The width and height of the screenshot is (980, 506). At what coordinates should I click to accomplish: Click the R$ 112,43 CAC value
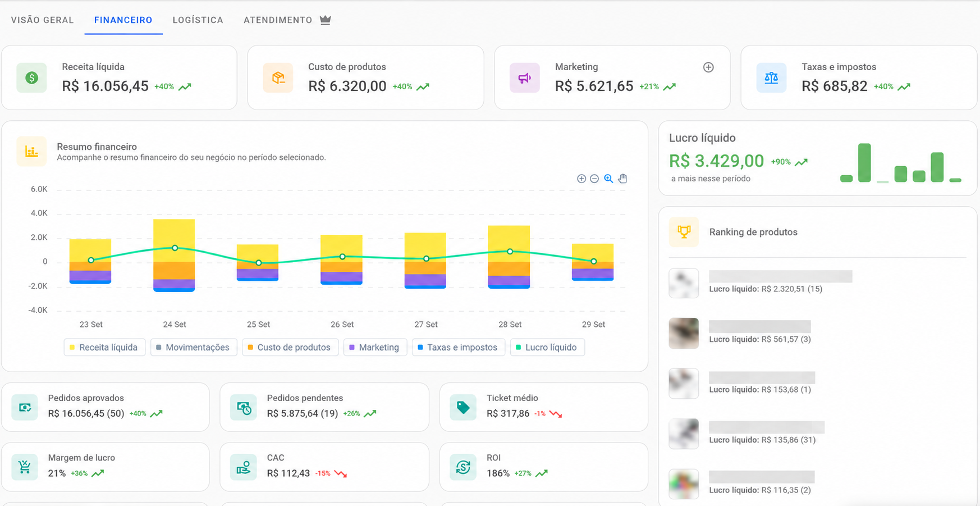(288, 473)
